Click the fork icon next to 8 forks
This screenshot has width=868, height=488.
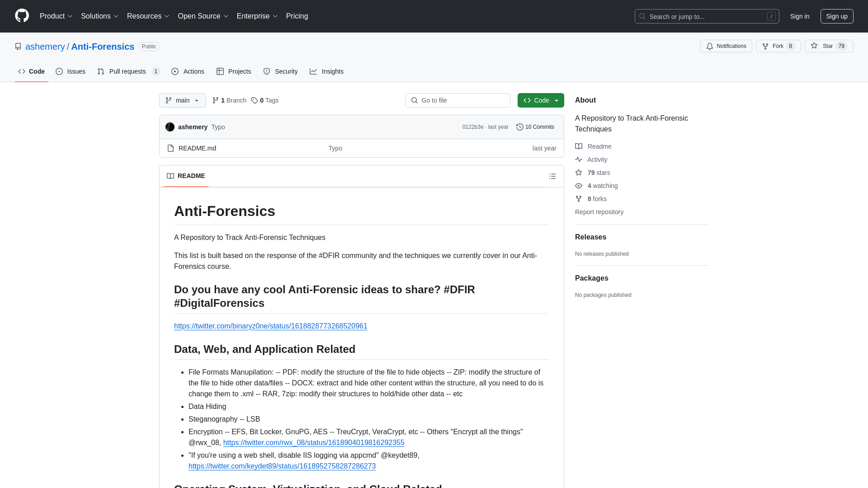579,199
